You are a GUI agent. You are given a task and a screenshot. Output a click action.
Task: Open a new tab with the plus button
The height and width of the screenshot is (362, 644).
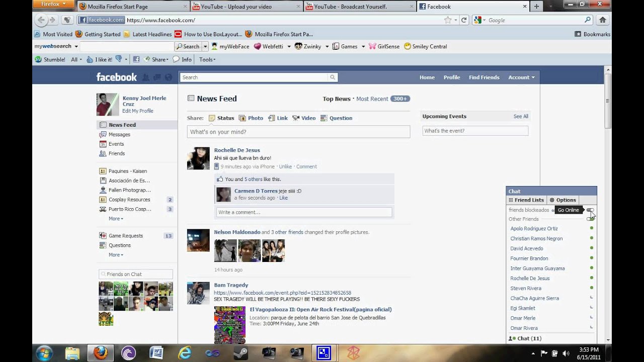tap(536, 7)
